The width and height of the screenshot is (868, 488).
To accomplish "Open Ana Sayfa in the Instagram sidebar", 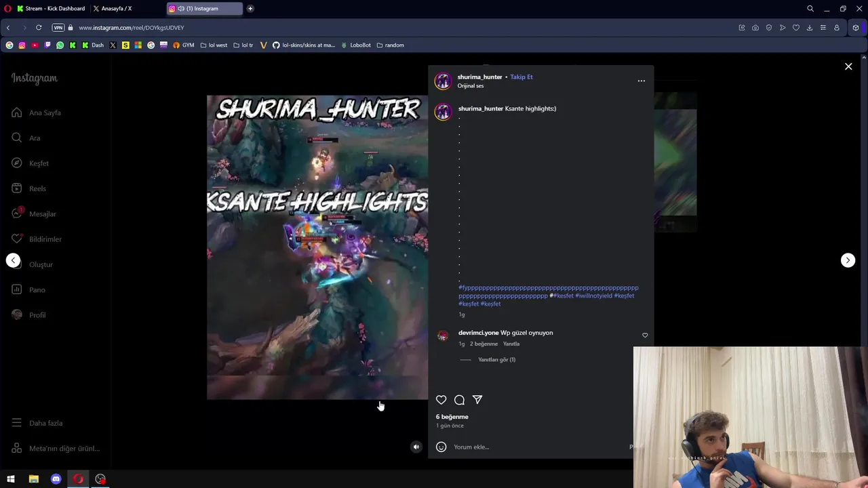I will 37,113.
